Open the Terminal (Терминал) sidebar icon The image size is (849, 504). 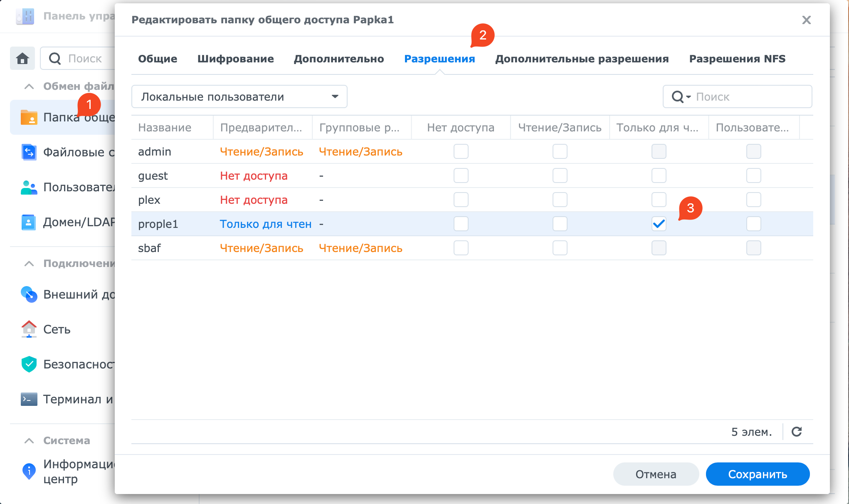(29, 399)
